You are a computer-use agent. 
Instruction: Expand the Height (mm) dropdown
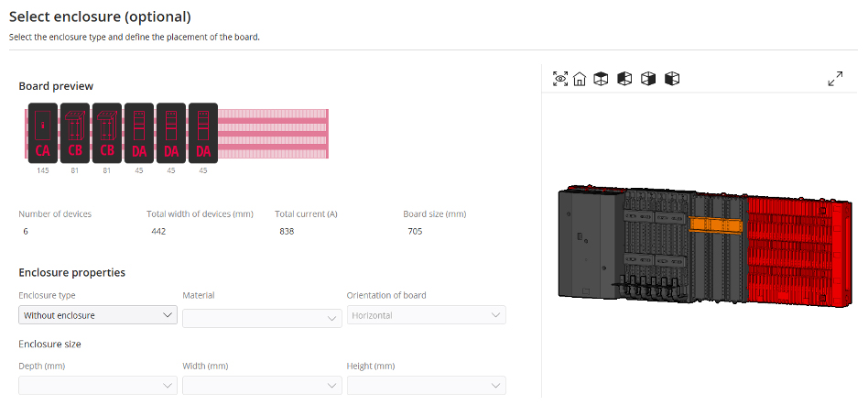(426, 386)
